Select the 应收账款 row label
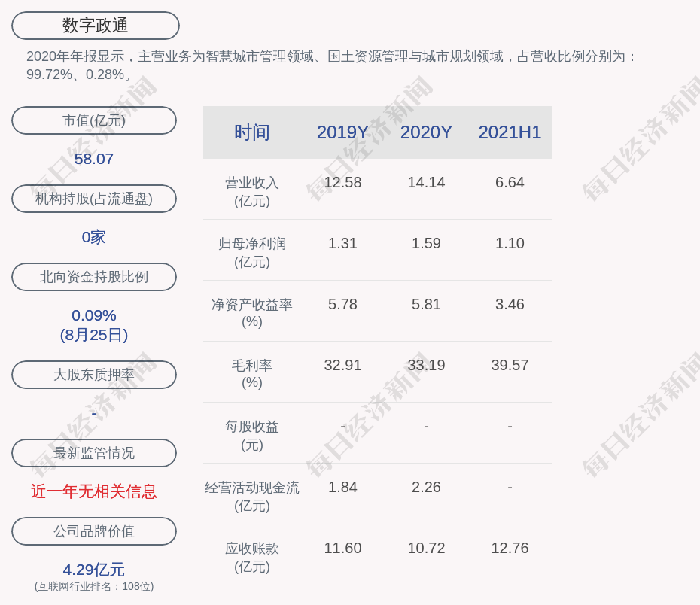The width and height of the screenshot is (700, 605). tap(252, 557)
